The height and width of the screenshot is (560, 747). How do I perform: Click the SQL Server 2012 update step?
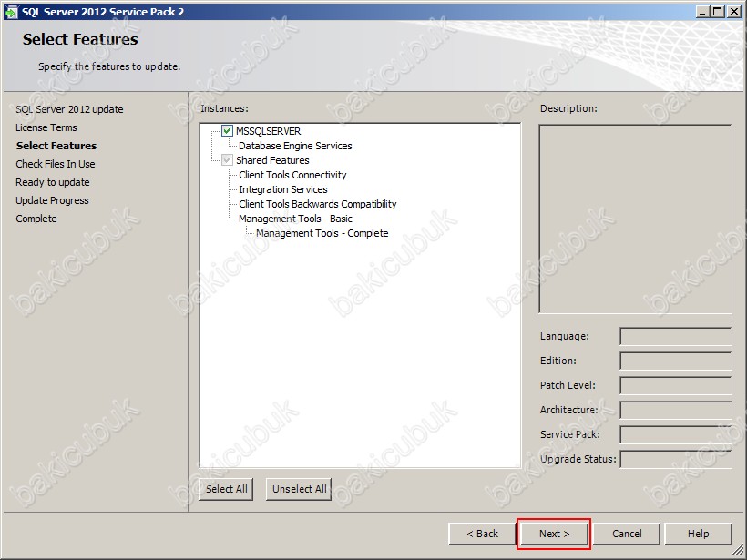point(69,109)
